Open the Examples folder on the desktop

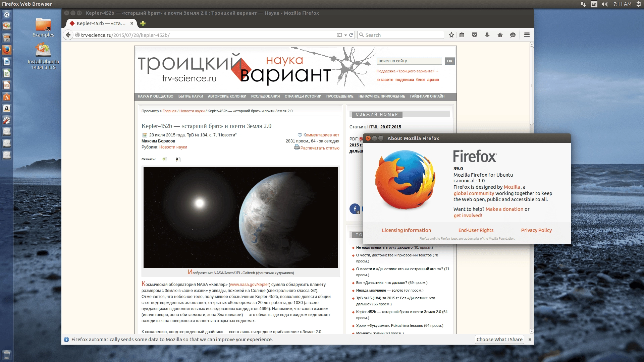click(43, 27)
